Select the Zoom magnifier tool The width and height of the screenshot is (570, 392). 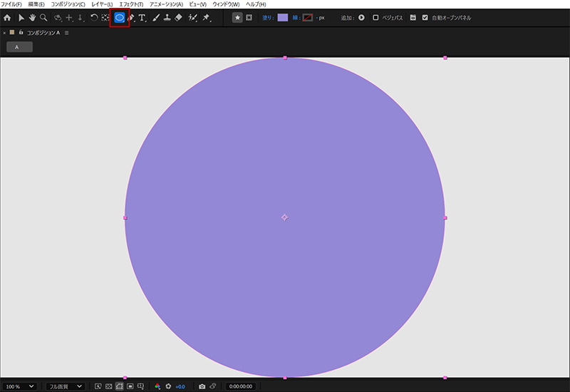(x=43, y=17)
